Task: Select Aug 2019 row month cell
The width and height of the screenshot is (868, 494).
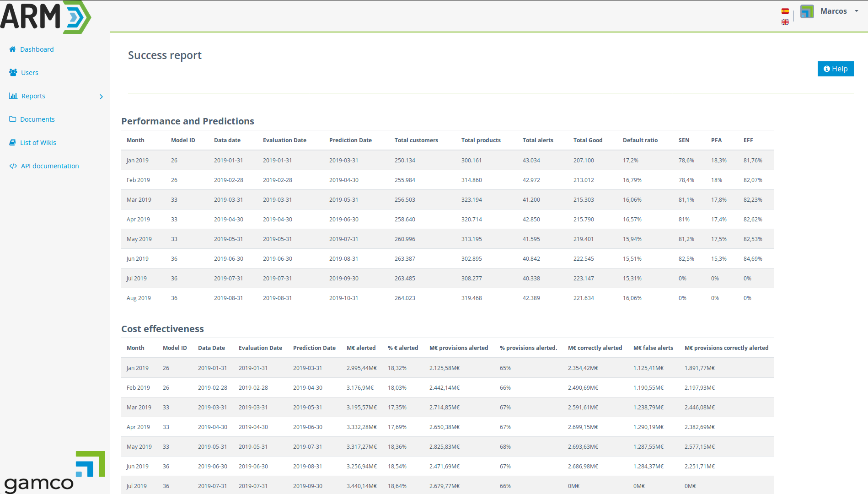Action: pos(139,298)
